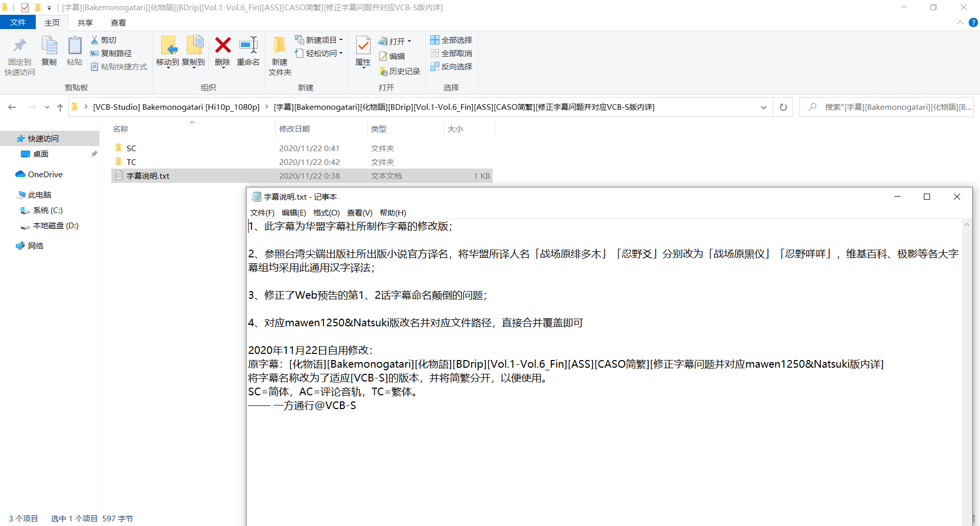The image size is (980, 526).
Task: Click 粘贴快捷方式 paste shortcut
Action: (119, 66)
